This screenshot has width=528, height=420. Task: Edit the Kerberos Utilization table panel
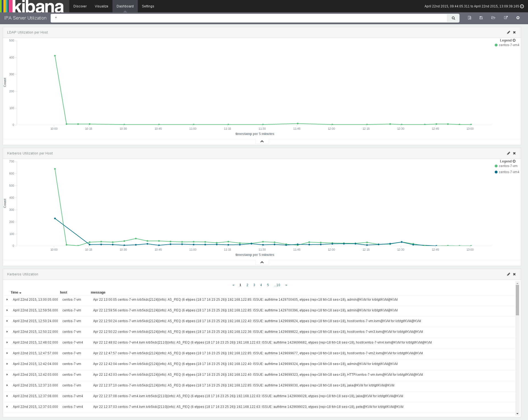[508, 274]
